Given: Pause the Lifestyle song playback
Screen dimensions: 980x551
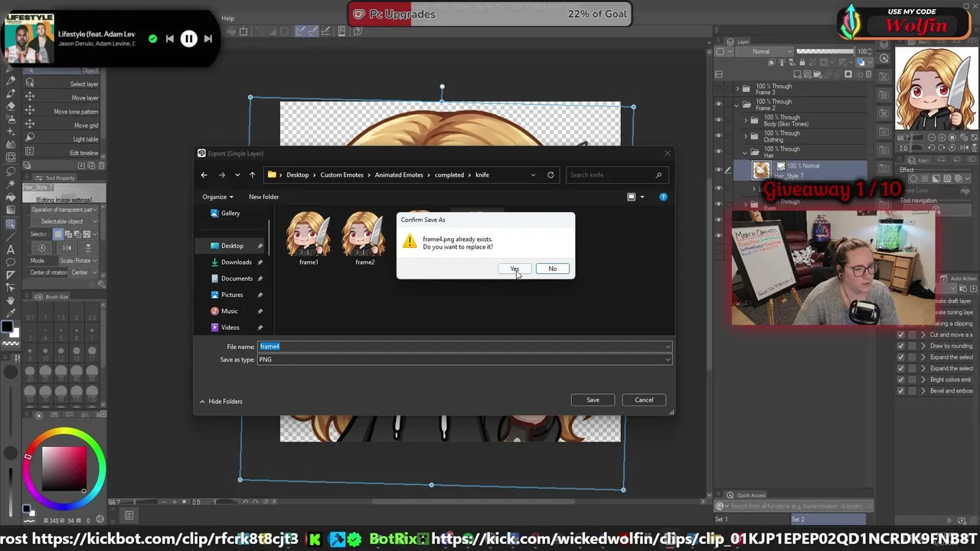Looking at the screenshot, I should 188,38.
